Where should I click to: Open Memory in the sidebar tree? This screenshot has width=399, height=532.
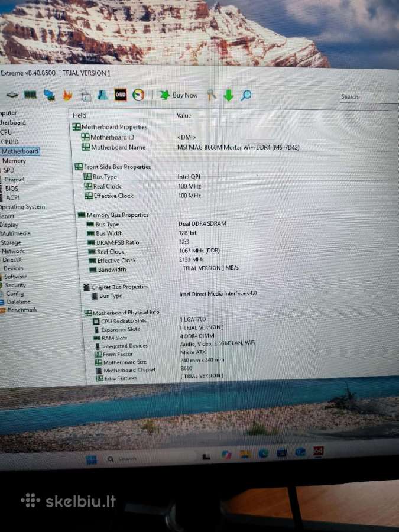(14, 161)
